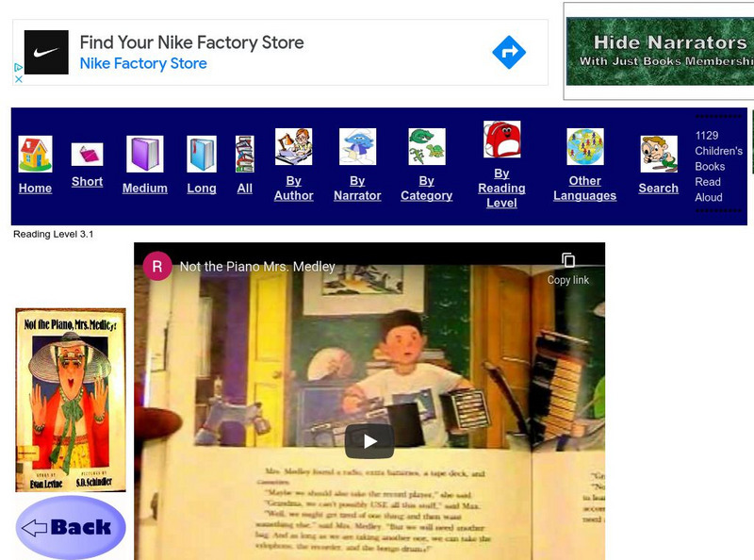This screenshot has width=754, height=560.
Task: Open the video title Not the Piano Mrs. Medley
Action: (257, 267)
